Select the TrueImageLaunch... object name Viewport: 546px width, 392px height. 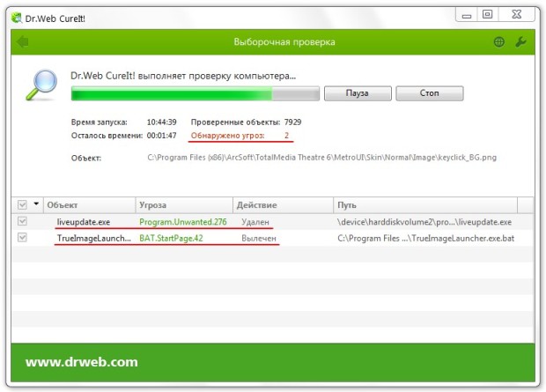click(x=94, y=239)
